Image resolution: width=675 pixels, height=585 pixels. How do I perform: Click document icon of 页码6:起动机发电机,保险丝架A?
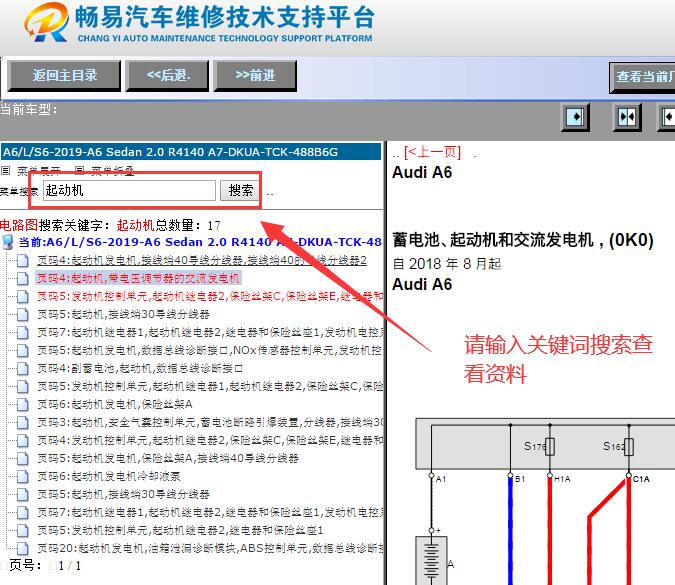point(22,405)
